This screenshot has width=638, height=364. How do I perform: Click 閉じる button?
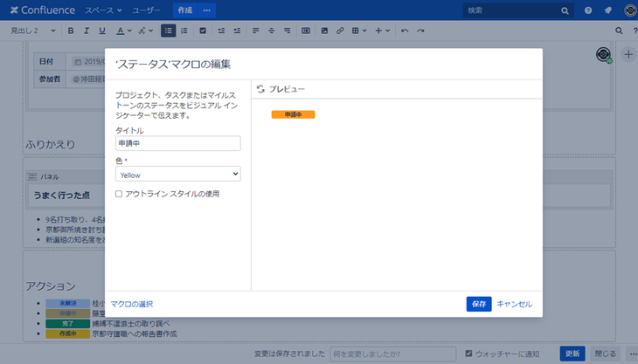point(606,354)
